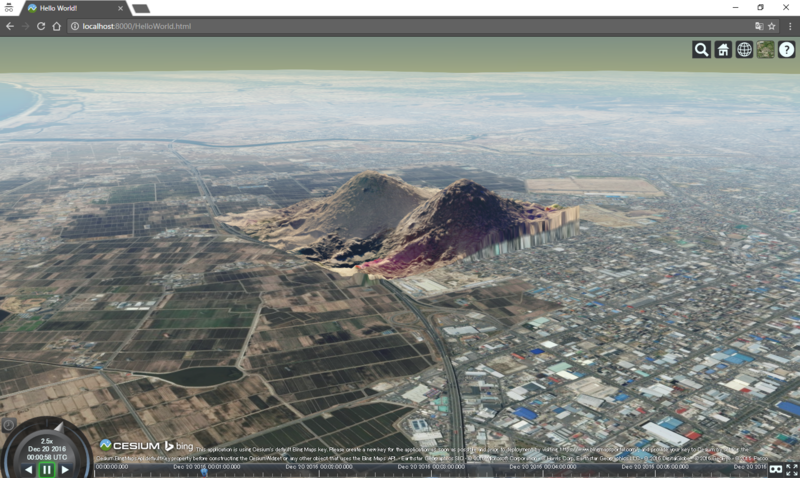Click the real-time clock button
This screenshot has height=478, width=800.
9,425
